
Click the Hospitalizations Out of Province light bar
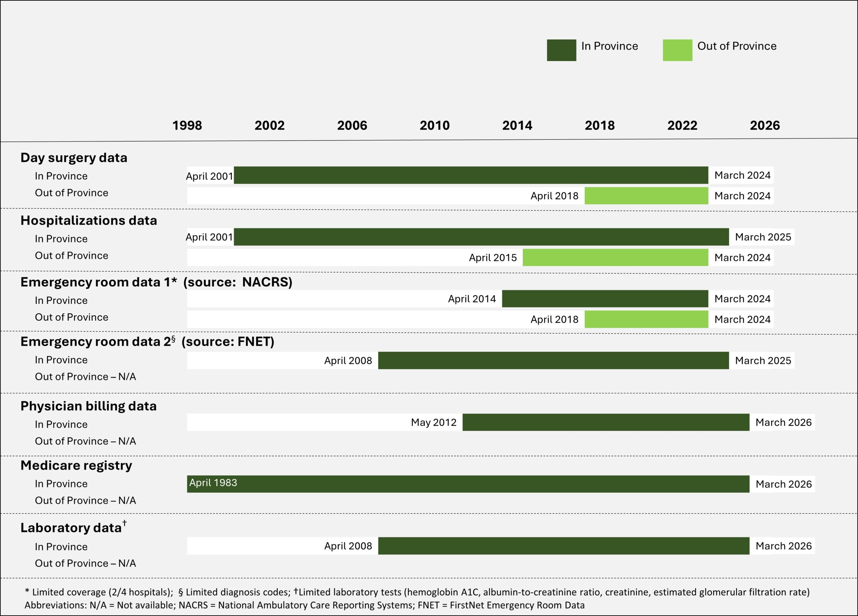point(615,257)
